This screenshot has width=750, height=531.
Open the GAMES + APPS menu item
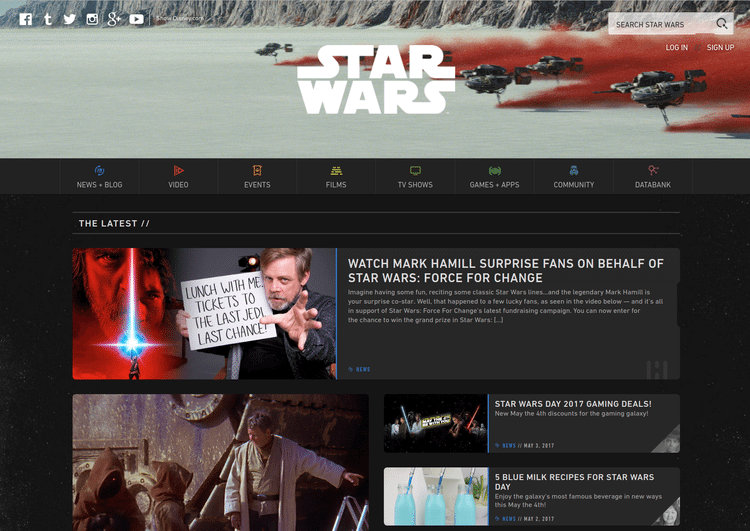495,185
